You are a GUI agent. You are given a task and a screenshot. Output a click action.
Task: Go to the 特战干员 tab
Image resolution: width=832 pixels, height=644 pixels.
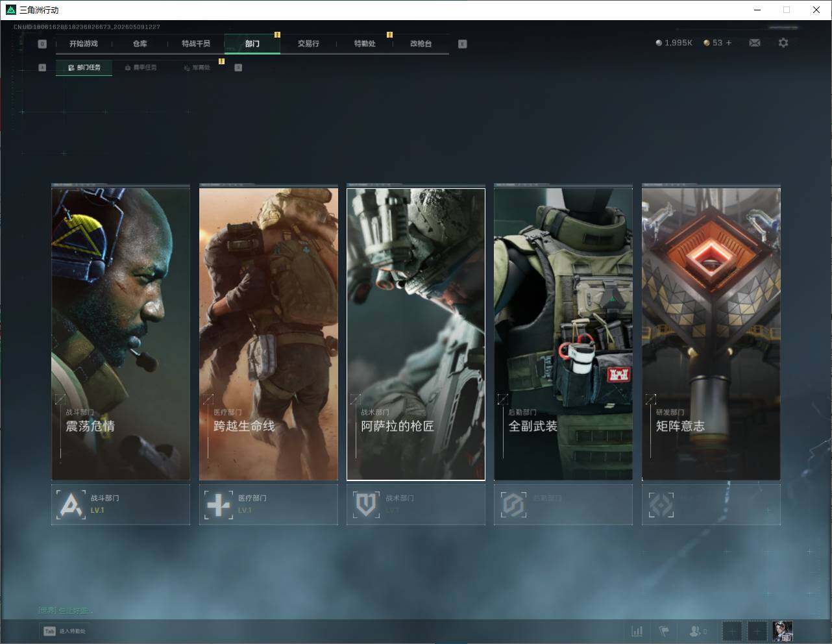[x=196, y=43]
